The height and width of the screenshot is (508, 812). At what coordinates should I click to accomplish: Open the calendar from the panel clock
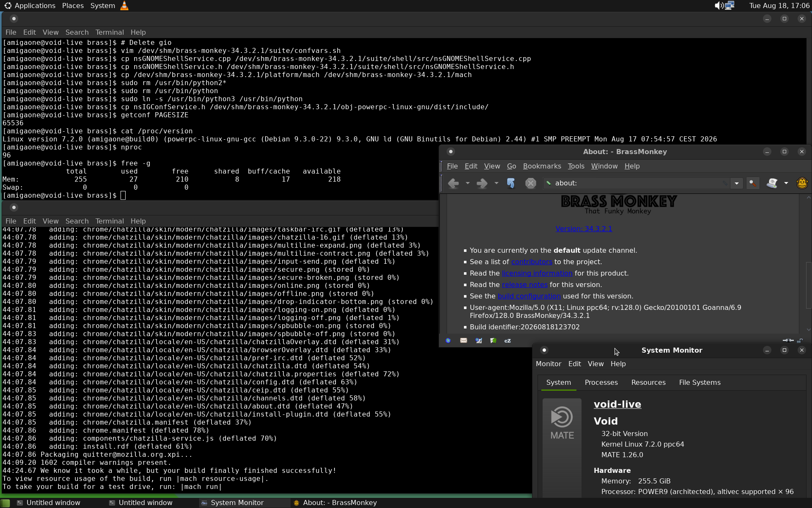coord(779,6)
